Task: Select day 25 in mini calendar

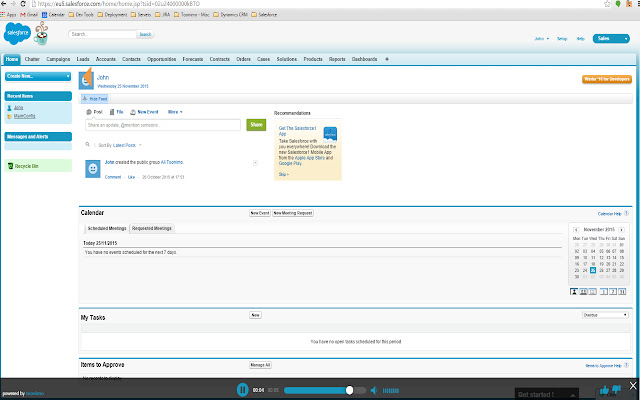Action: click(x=593, y=270)
